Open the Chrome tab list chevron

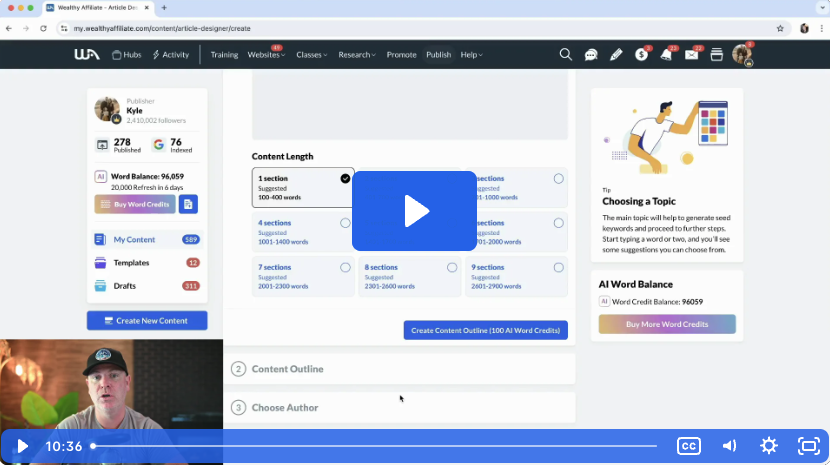click(822, 8)
